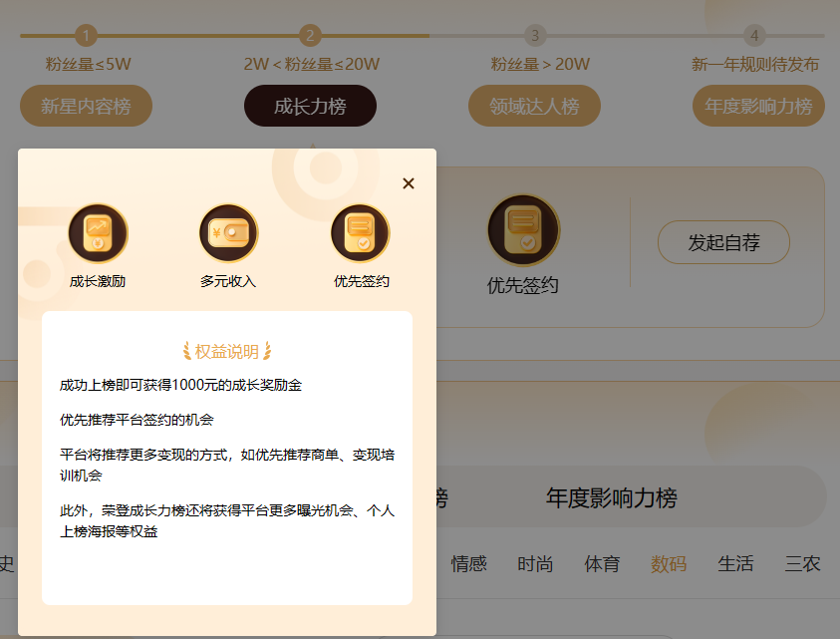Click the 优先签约 icon inside the popup
Image resolution: width=840 pixels, height=639 pixels.
pyautogui.click(x=360, y=233)
